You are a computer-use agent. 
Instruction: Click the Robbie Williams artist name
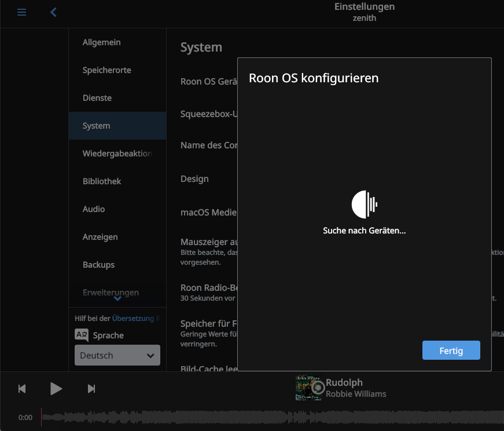pyautogui.click(x=356, y=394)
